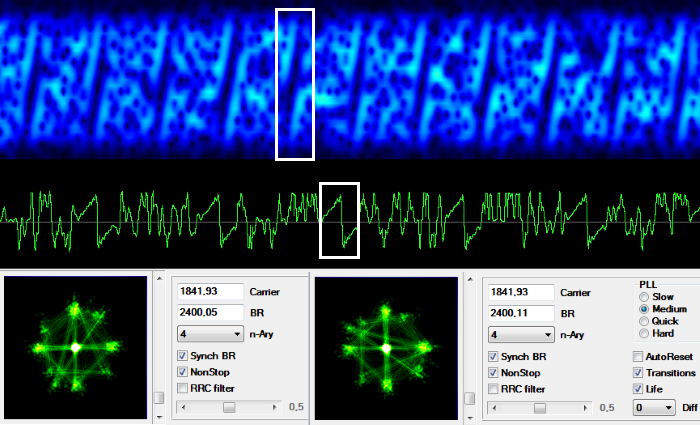Viewport: 700px width, 425px height.
Task: Click the left constellation scrollbar thumb
Action: pos(159,397)
